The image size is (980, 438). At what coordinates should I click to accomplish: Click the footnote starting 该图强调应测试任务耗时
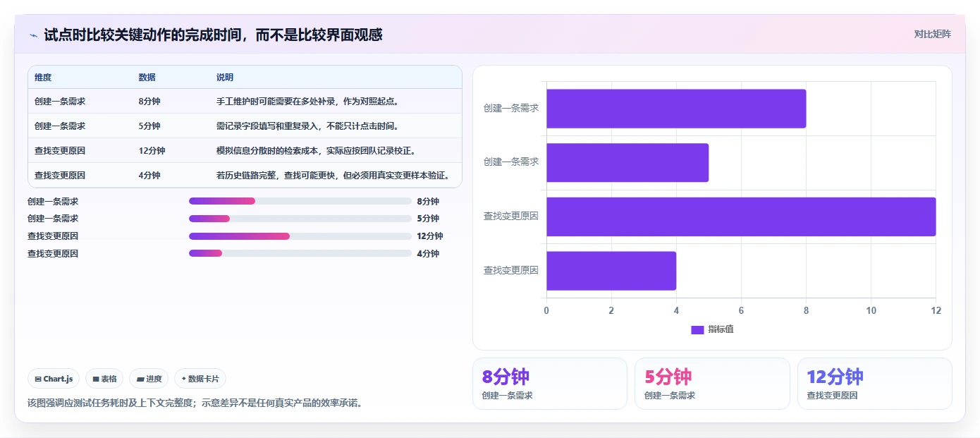[195, 403]
